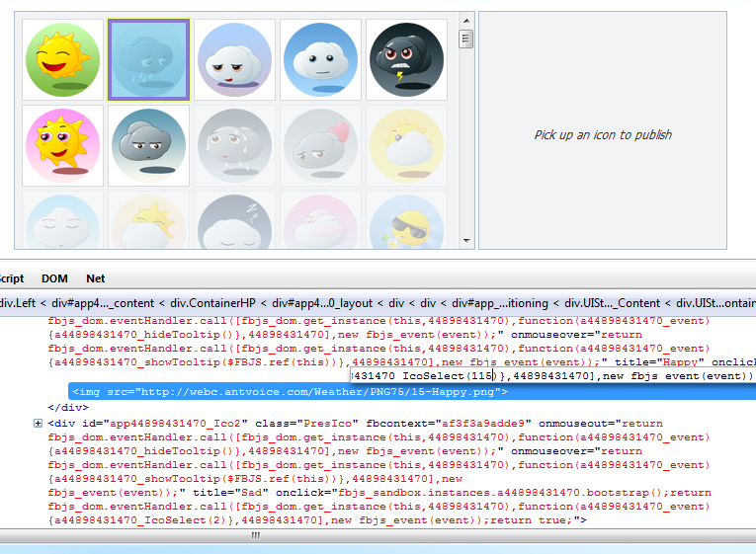The width and height of the screenshot is (756, 554).
Task: Choose the sleepy-eyed cloud on purple background
Action: pyautogui.click(x=234, y=59)
